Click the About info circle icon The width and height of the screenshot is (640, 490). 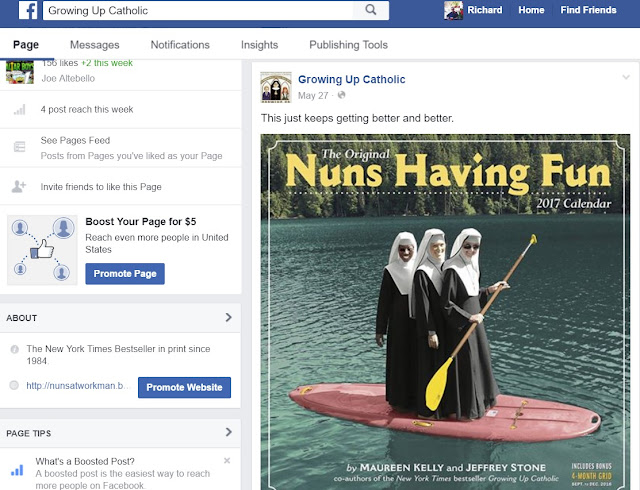click(x=15, y=349)
